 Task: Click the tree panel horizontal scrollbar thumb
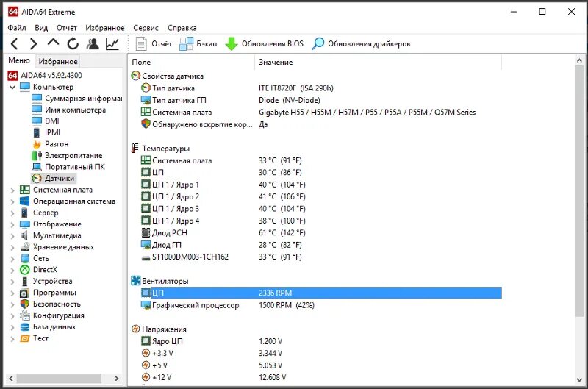pyautogui.click(x=59, y=379)
